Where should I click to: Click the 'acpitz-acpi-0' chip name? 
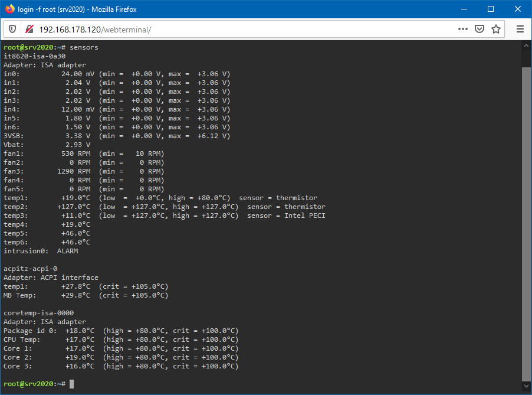(x=31, y=269)
